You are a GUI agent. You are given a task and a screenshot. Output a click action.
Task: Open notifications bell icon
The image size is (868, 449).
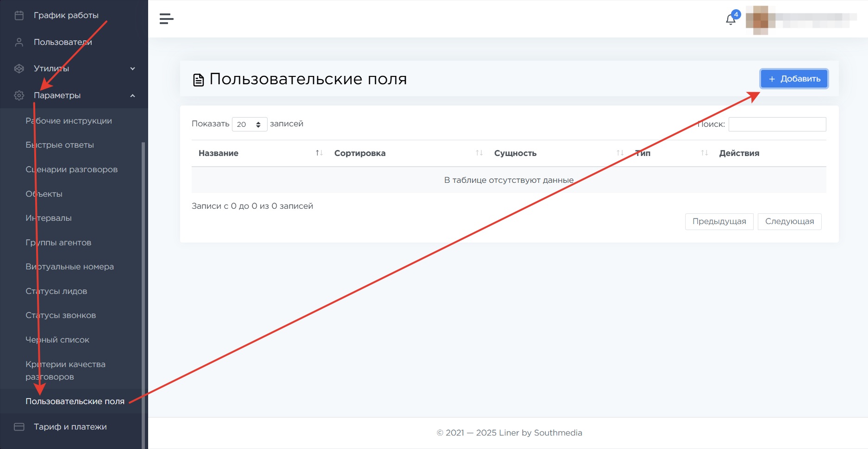coord(731,19)
